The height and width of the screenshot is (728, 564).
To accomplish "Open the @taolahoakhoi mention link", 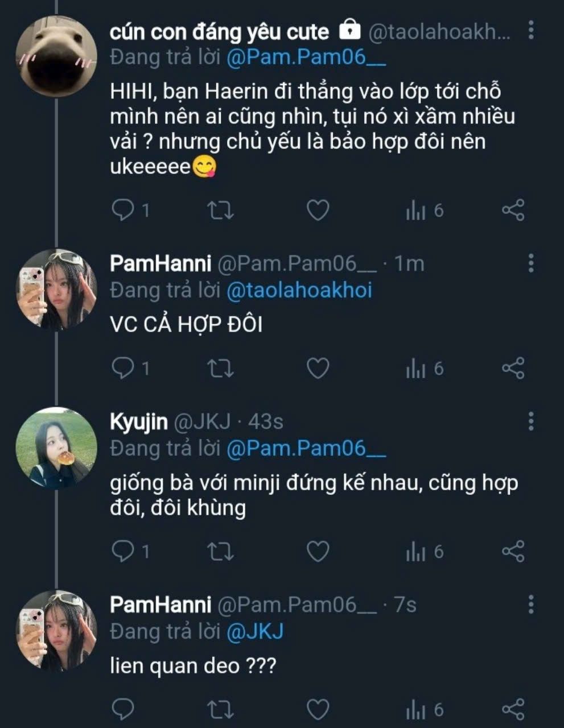I will click(299, 290).
